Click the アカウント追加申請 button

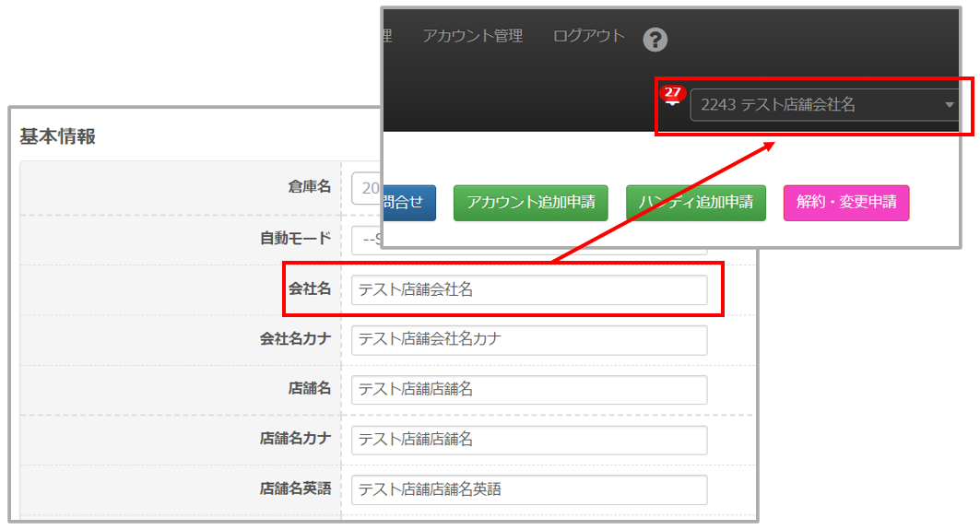pyautogui.click(x=531, y=203)
